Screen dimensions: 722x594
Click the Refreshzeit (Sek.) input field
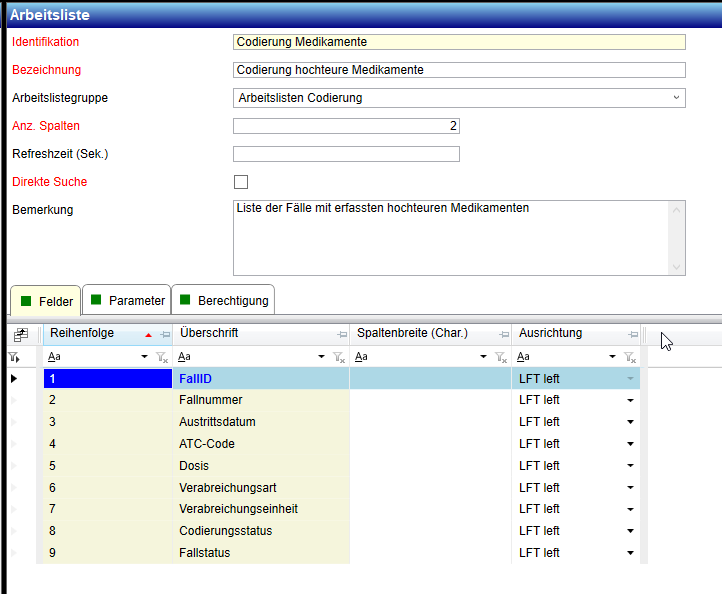[x=346, y=154]
